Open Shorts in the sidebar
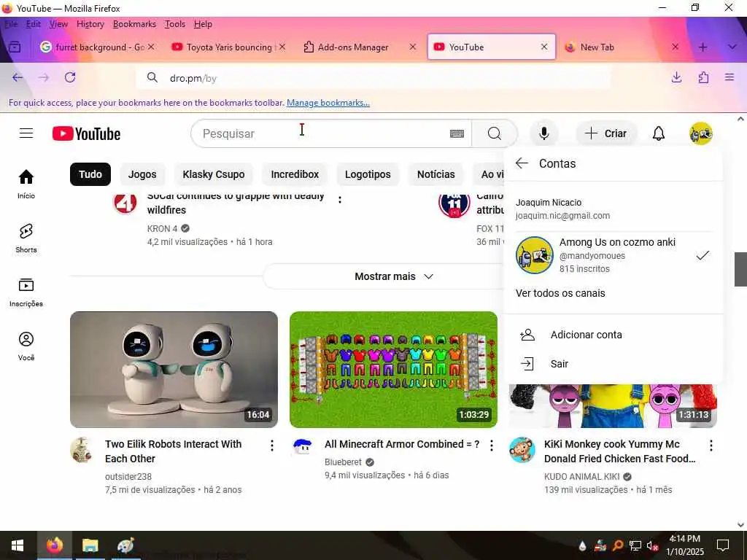This screenshot has width=747, height=560. [x=26, y=238]
